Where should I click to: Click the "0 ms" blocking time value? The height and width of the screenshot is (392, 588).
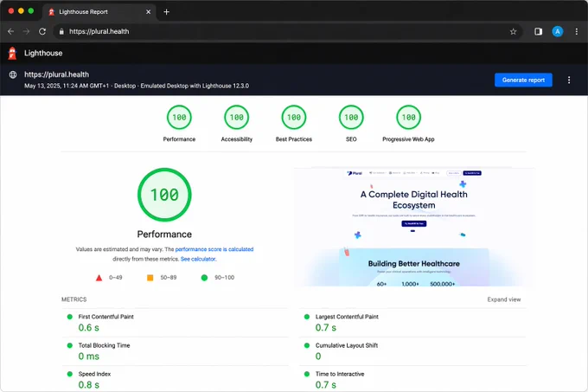tap(89, 357)
